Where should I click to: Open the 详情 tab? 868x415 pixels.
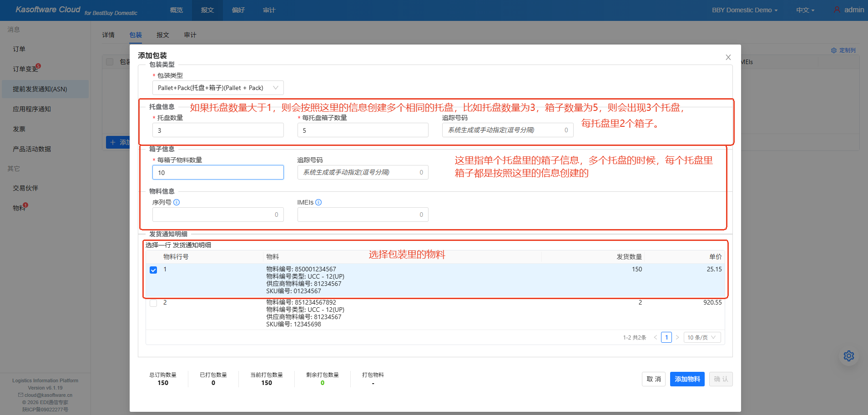(109, 35)
